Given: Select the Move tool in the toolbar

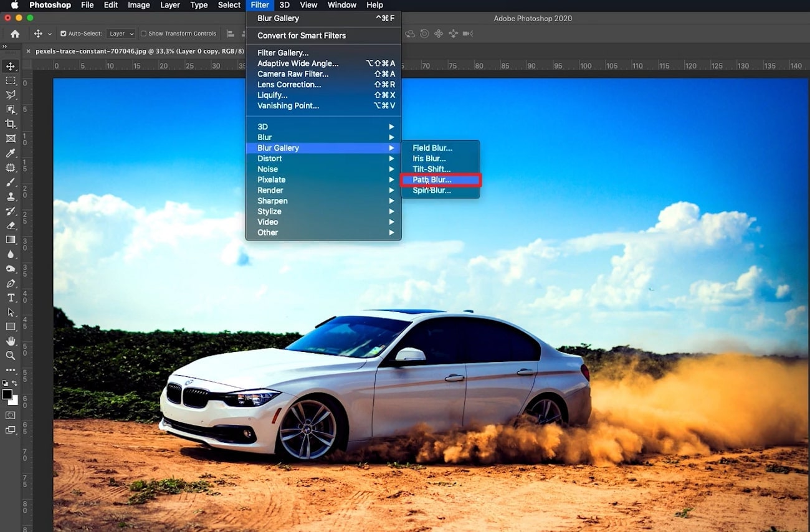Looking at the screenshot, I should 11,66.
